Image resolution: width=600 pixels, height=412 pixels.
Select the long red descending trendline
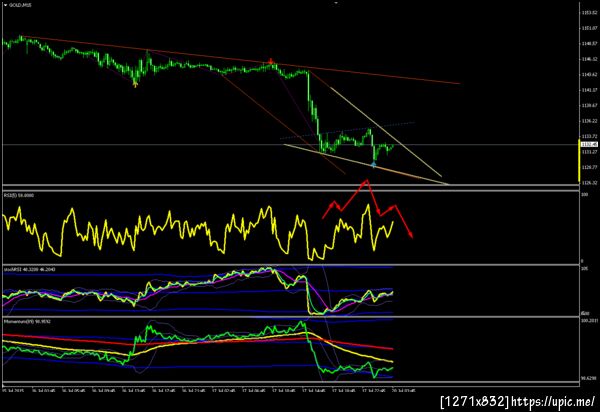(x=241, y=60)
